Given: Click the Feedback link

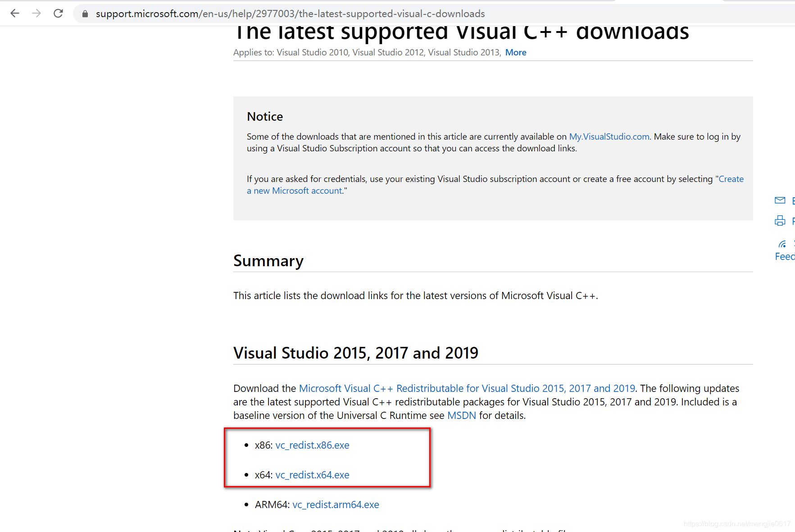Looking at the screenshot, I should pos(785,256).
